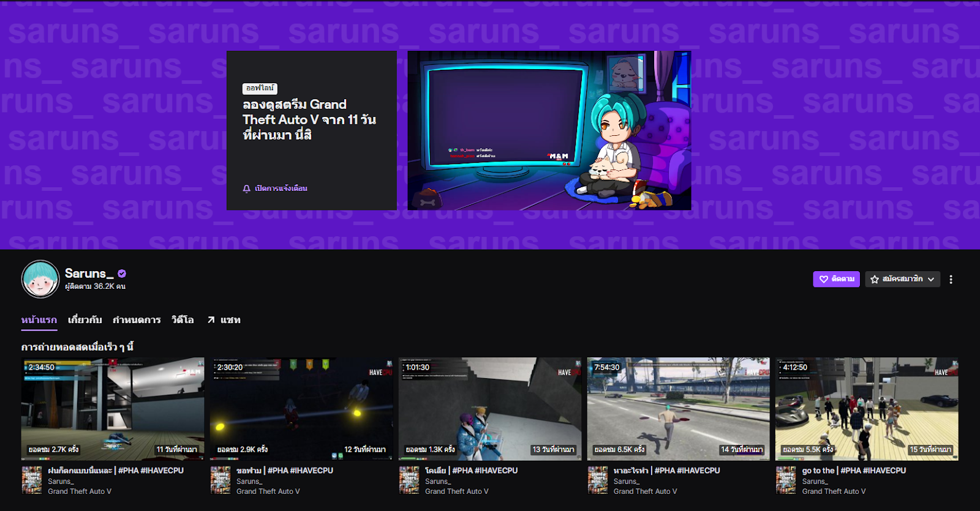Click the GTA V box art beside ขอฟาม
Viewport: 980px width, 511px height.
point(221,480)
